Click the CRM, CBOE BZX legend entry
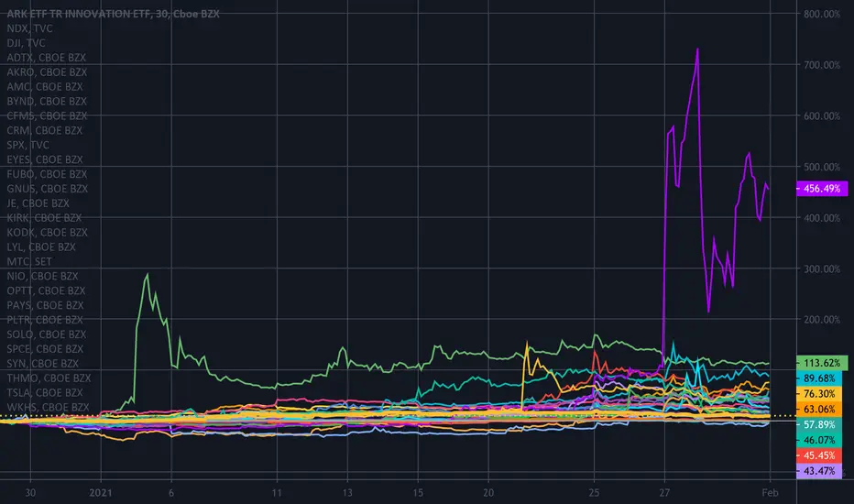Viewport: 854px width, 504px height. [45, 130]
